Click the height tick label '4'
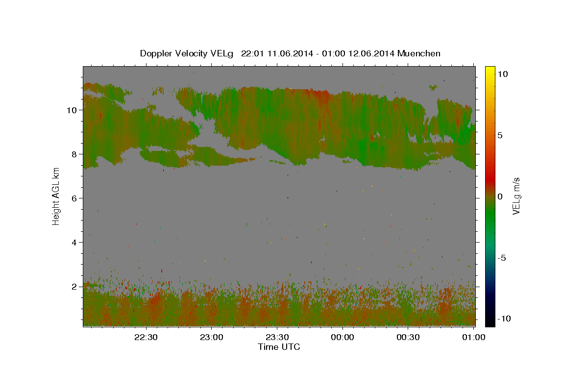The image size is (588, 392). [74, 243]
